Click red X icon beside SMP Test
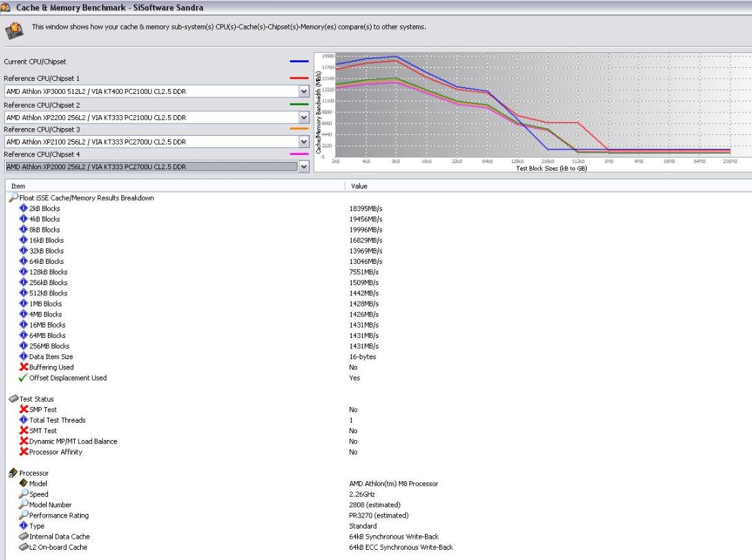752x560 pixels. 23,409
